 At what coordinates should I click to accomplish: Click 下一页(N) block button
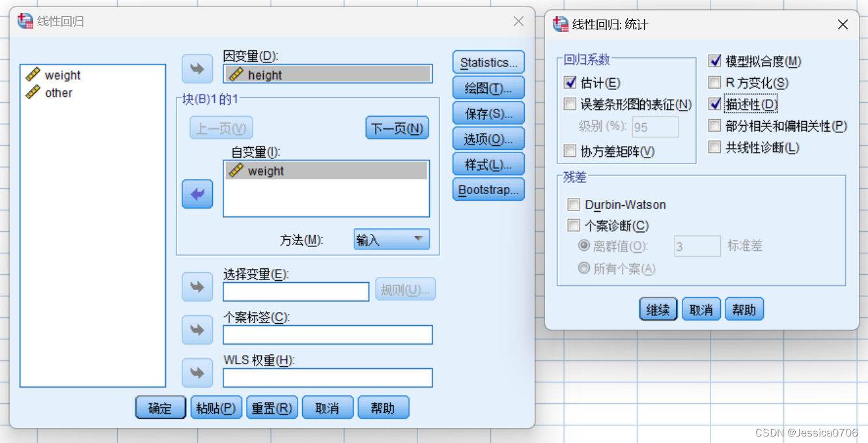397,128
